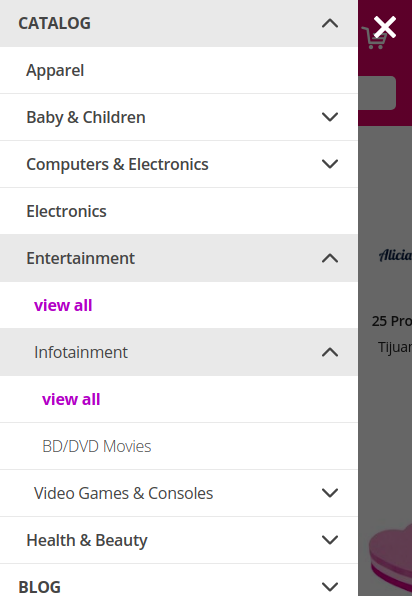Image resolution: width=412 pixels, height=596 pixels.
Task: Collapse the Entertainment category chevron
Action: pos(330,258)
